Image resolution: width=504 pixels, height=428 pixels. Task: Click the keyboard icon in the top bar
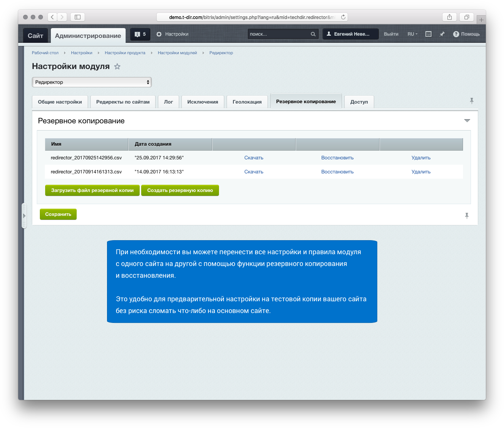428,34
